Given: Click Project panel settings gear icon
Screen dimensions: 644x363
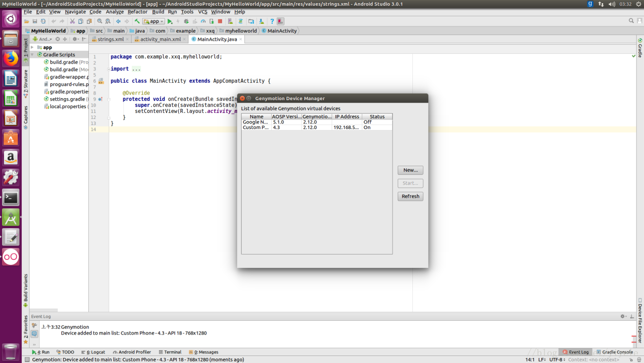Looking at the screenshot, I should (75, 39).
